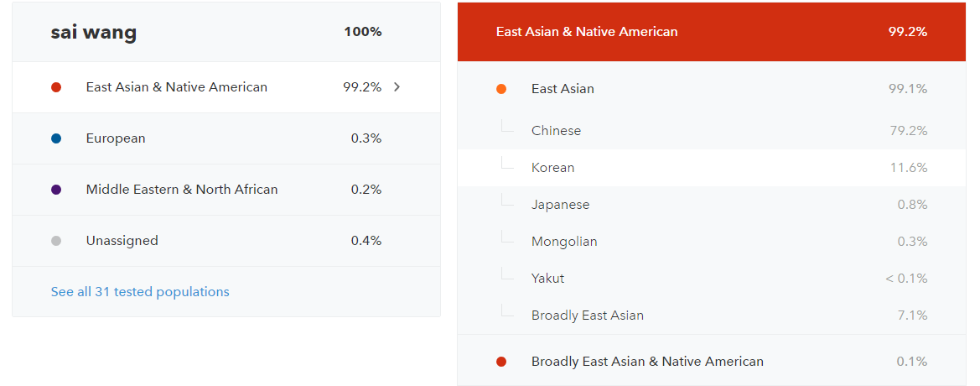Screen dimensions: 980x386
Task: Select the Chinese sub-population row
Action: pos(712,131)
